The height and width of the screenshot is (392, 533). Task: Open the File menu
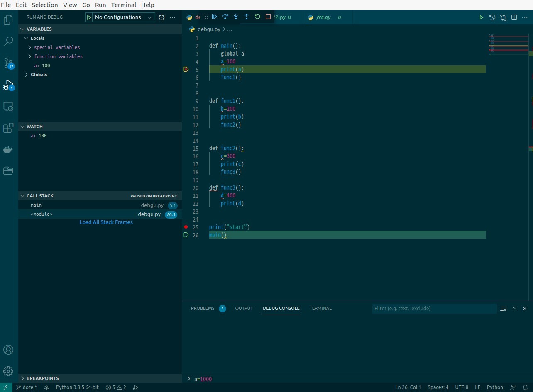(x=6, y=5)
